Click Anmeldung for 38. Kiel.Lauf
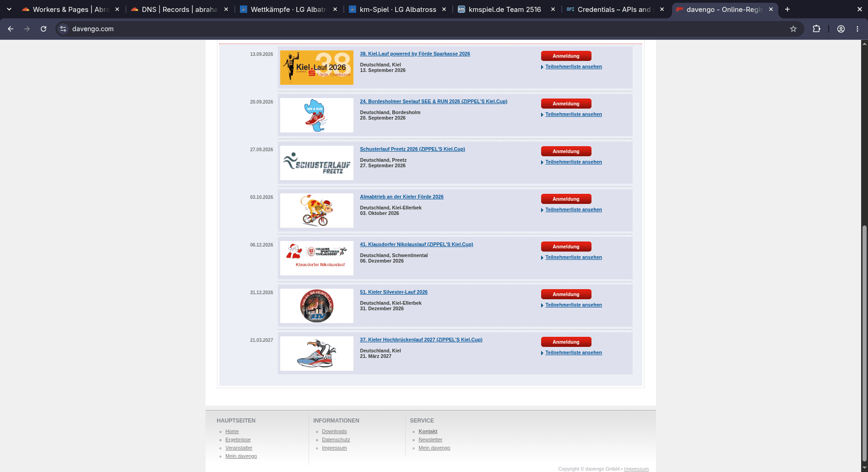This screenshot has height=472, width=868. [x=566, y=56]
